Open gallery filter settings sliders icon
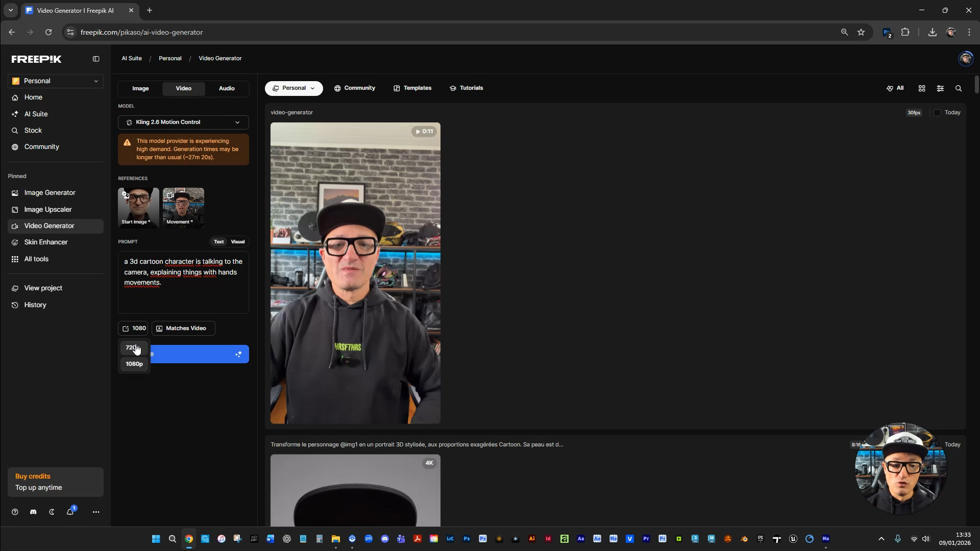Image resolution: width=980 pixels, height=551 pixels. pyautogui.click(x=940, y=88)
